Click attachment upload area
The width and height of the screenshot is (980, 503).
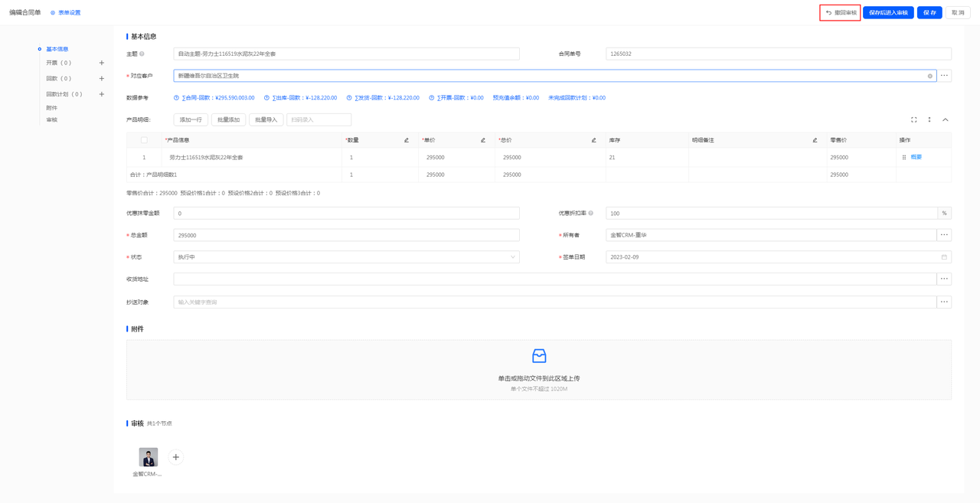click(x=539, y=370)
